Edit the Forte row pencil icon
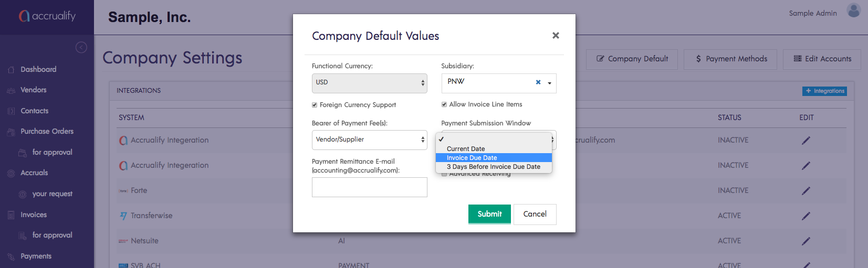The height and width of the screenshot is (268, 868). tap(806, 191)
